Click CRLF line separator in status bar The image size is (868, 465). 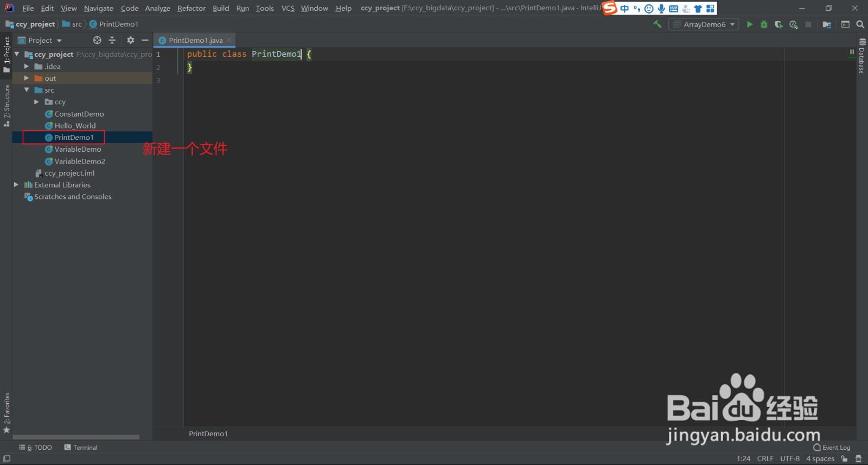765,458
